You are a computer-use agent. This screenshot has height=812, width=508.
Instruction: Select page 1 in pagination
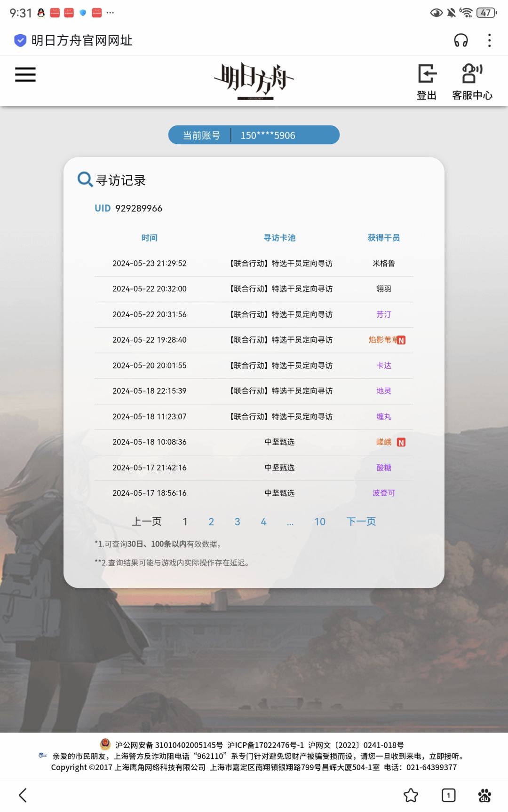click(x=185, y=522)
